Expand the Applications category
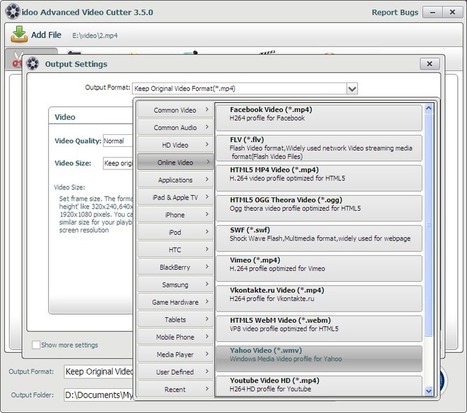 (175, 180)
